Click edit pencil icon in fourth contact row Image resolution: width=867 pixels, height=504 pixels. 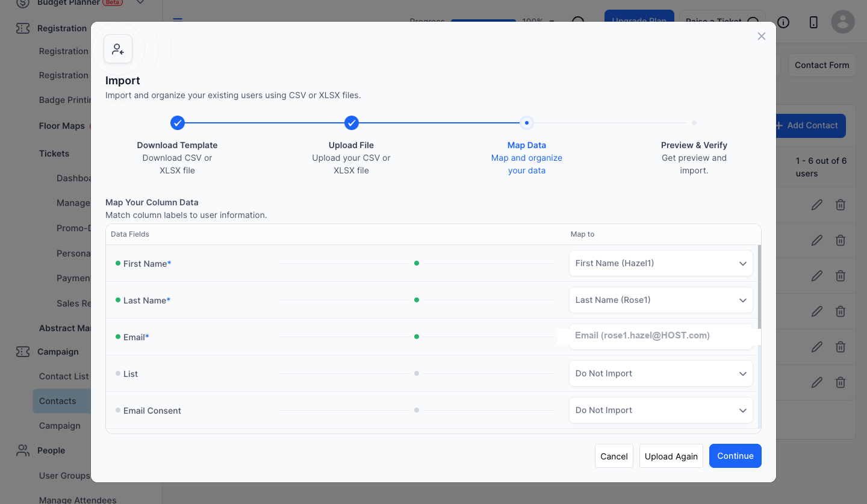tap(817, 311)
